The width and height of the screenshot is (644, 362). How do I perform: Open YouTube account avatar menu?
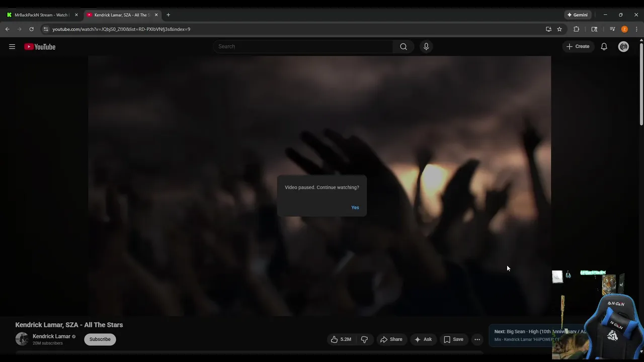coord(623,47)
